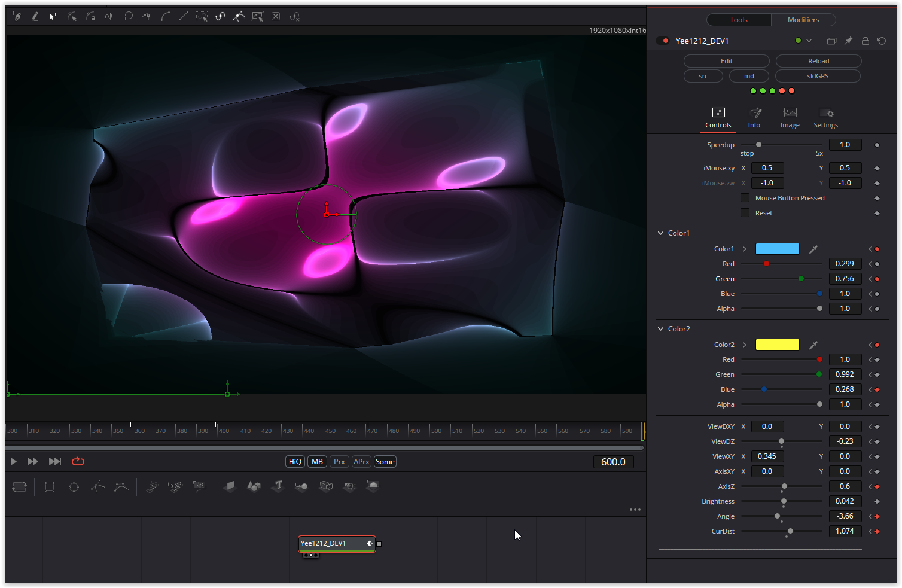Select the freehand draw pencil tool

coord(35,17)
